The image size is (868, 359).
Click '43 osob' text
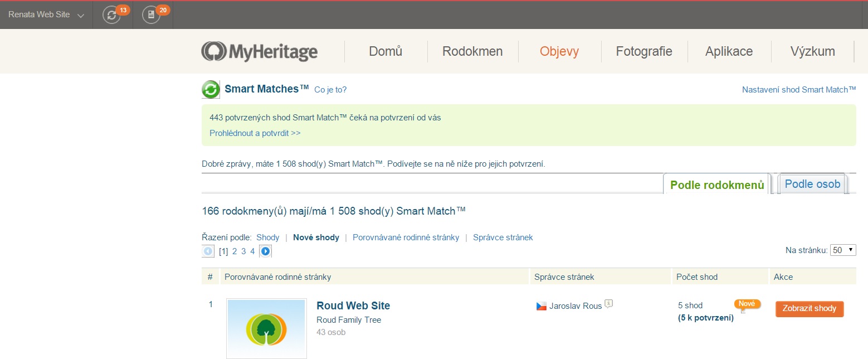[x=331, y=332]
